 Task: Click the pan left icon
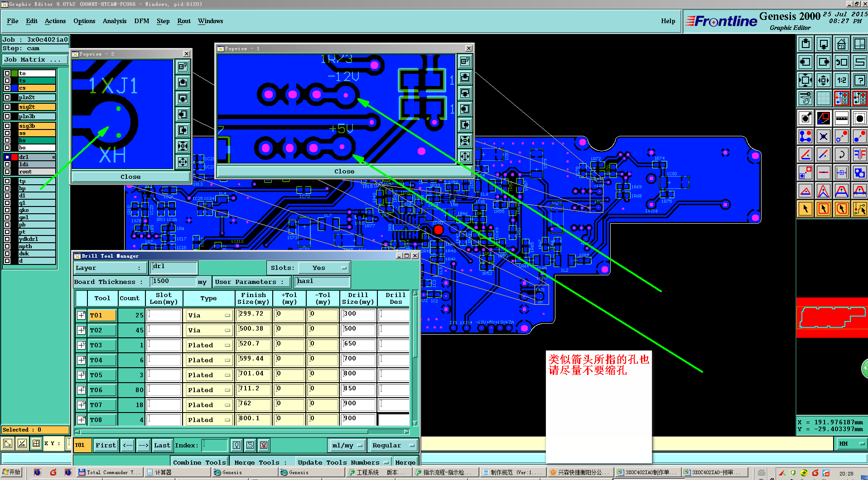click(805, 62)
